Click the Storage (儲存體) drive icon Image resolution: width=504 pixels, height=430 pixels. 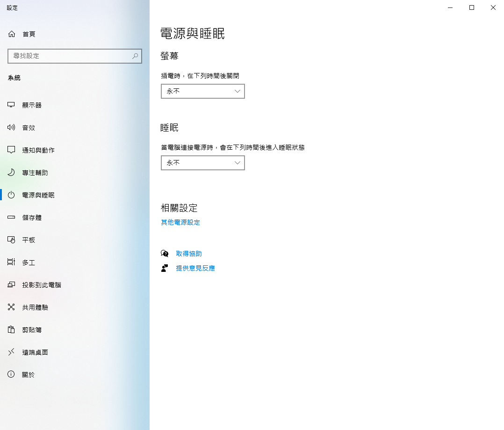pos(12,218)
